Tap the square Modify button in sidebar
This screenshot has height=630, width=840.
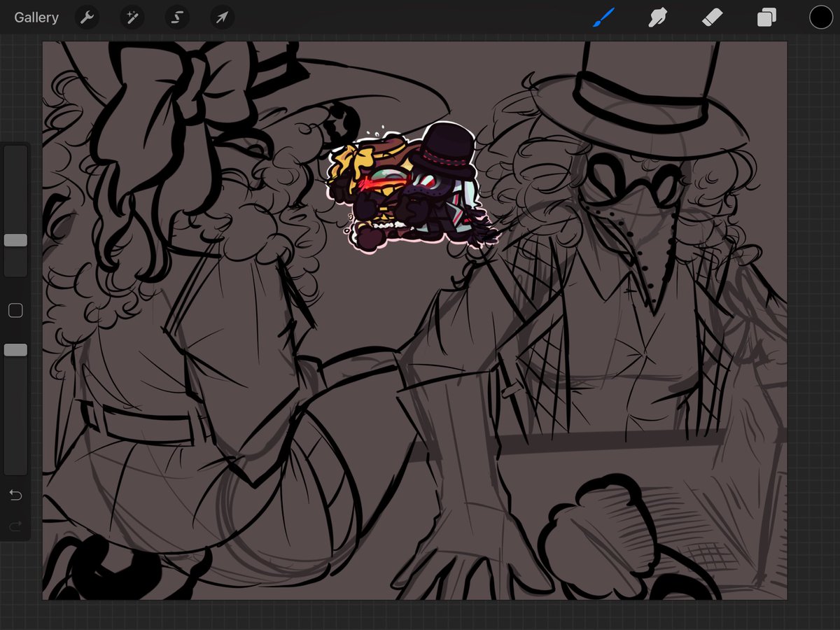[x=15, y=310]
